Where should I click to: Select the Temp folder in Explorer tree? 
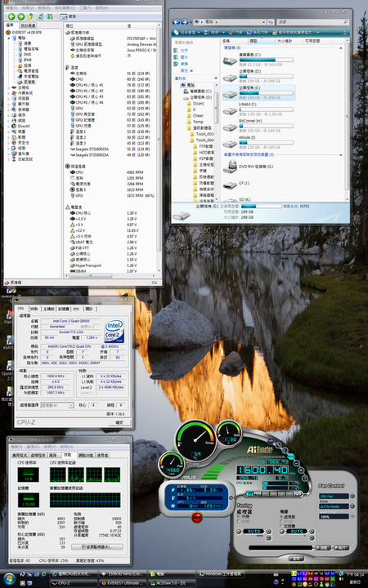[x=195, y=122]
